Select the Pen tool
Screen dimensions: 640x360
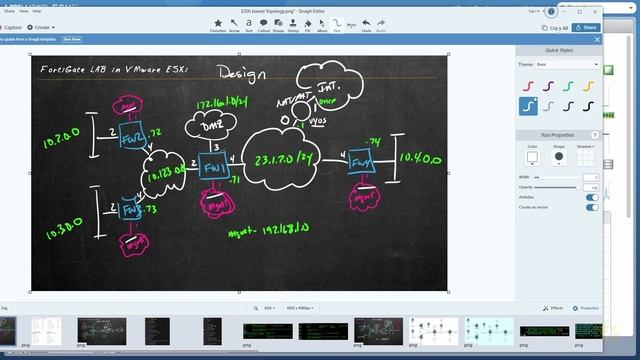[337, 25]
